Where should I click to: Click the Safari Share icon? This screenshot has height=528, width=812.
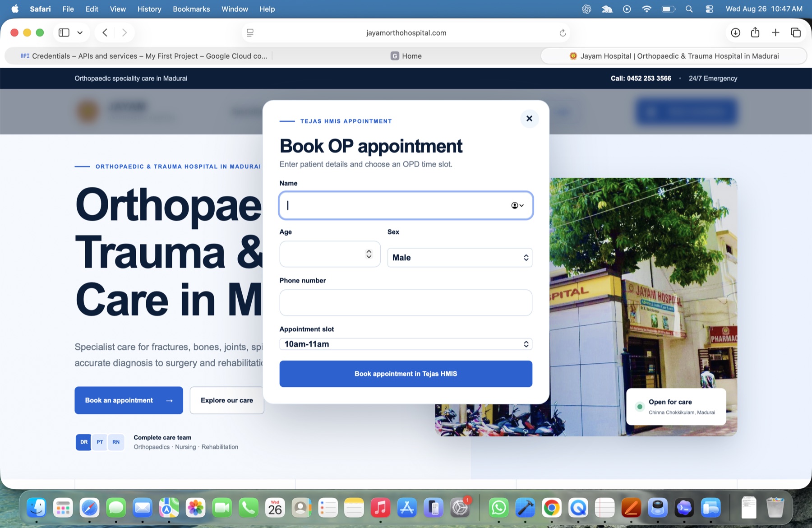(755, 32)
